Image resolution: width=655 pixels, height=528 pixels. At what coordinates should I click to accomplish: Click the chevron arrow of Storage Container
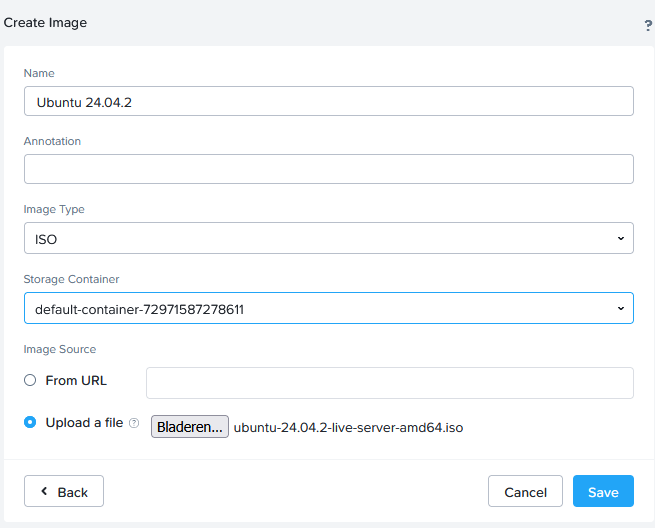(620, 308)
